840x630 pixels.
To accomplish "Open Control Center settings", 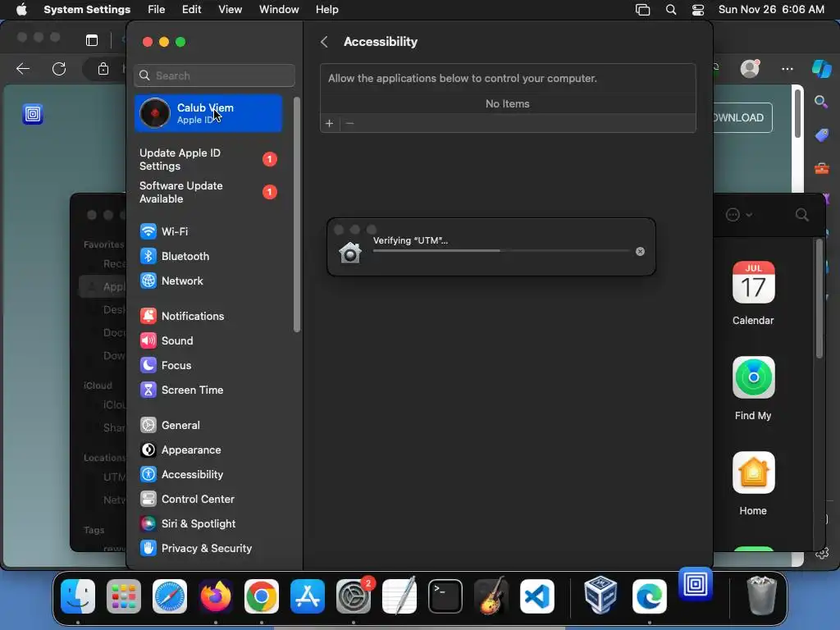I will [x=187, y=500].
